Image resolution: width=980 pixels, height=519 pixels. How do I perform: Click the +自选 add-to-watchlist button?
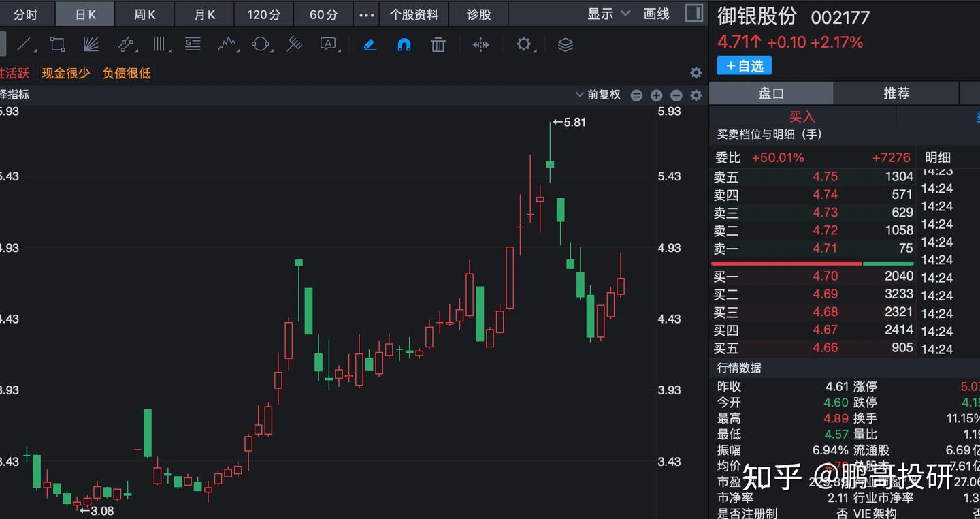[744, 65]
